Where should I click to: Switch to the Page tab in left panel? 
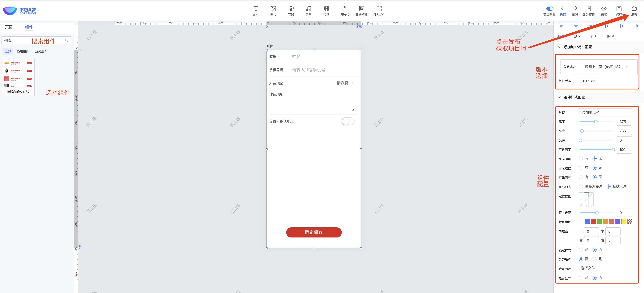click(9, 27)
